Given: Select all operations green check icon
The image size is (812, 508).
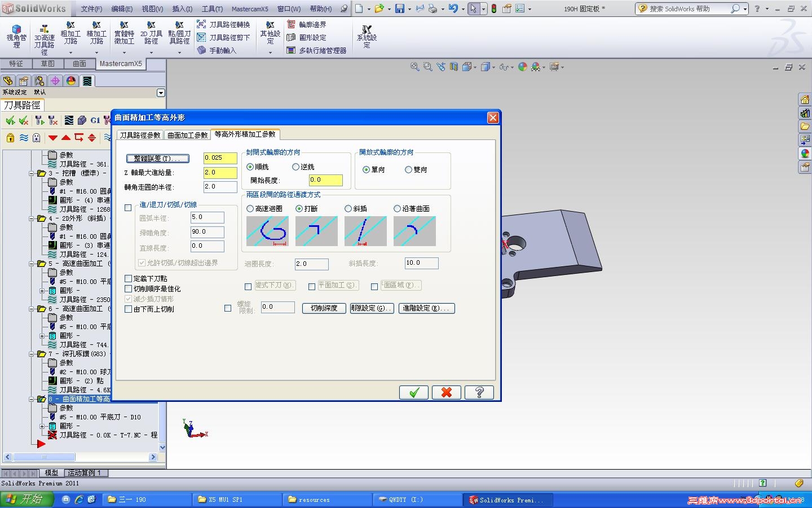Looking at the screenshot, I should (x=10, y=120).
